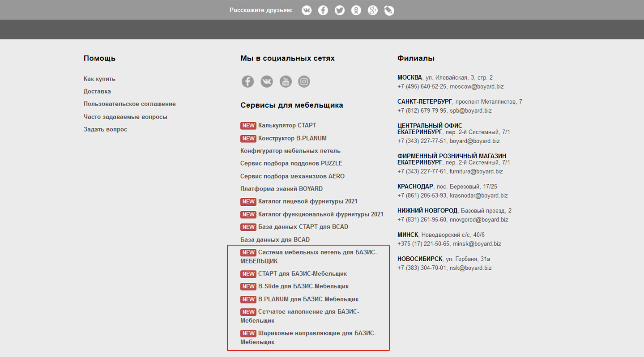Share the page on Google Plus

[373, 10]
